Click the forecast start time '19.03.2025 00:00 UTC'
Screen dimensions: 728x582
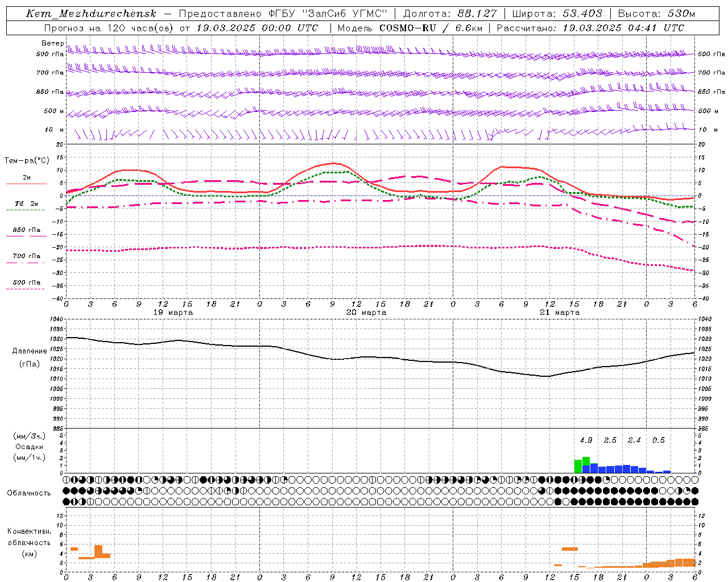pos(258,28)
